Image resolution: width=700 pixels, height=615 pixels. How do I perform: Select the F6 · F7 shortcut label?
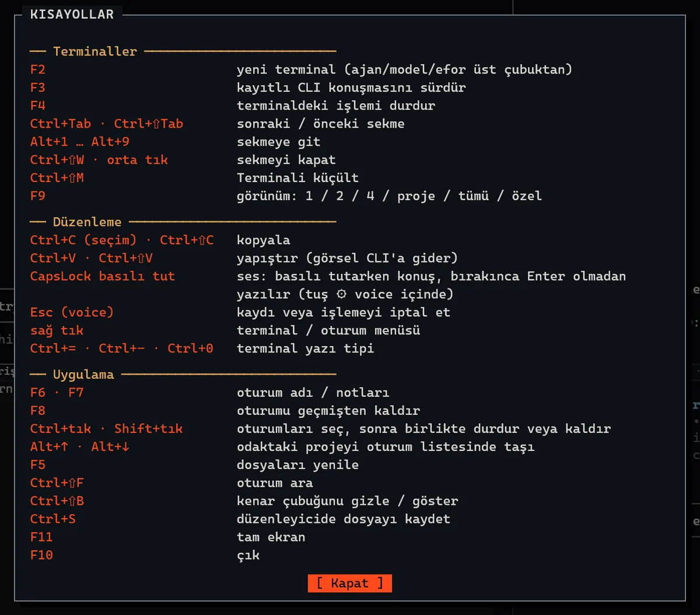click(57, 393)
